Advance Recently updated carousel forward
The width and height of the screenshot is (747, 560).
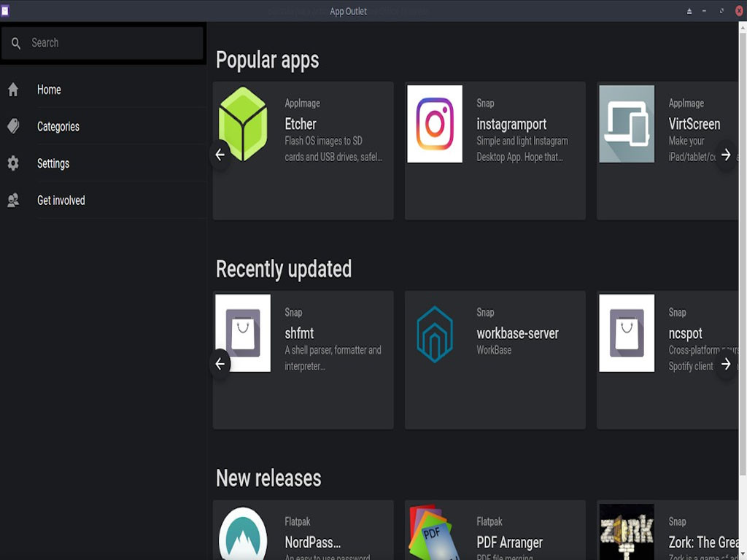tap(726, 364)
